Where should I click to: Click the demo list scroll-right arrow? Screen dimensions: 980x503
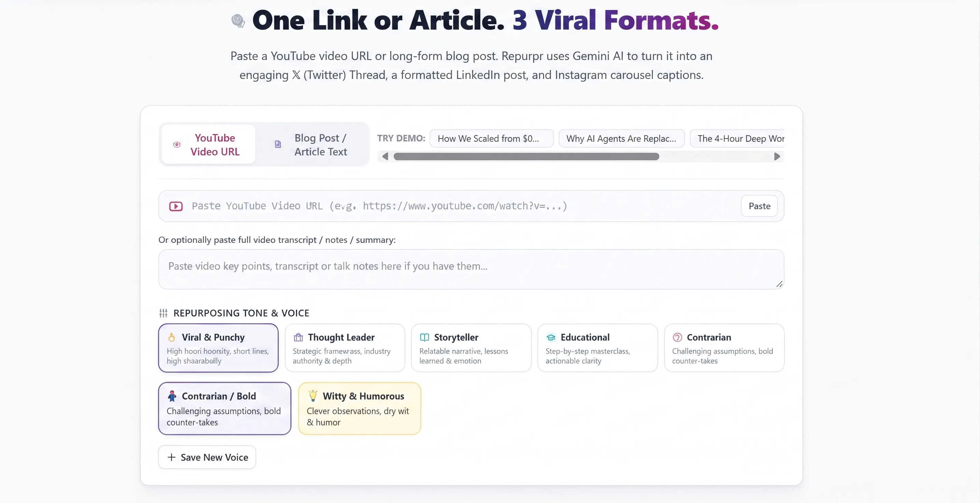pos(777,157)
